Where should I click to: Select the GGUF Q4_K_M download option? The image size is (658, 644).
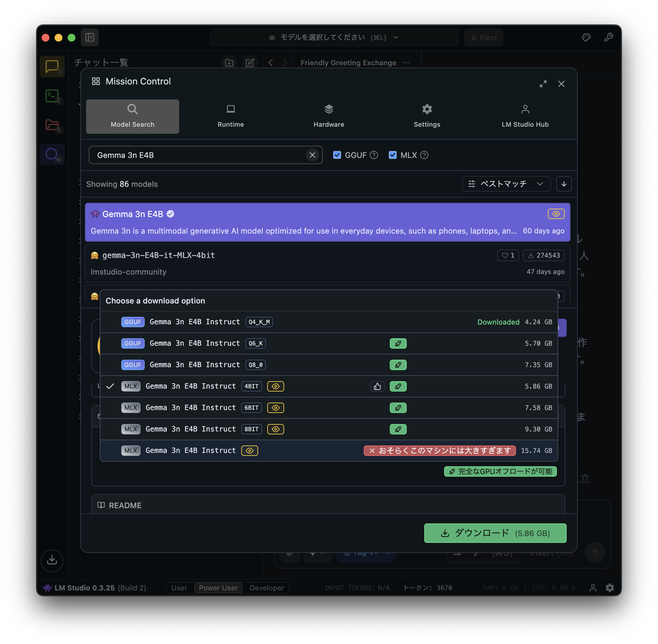329,322
